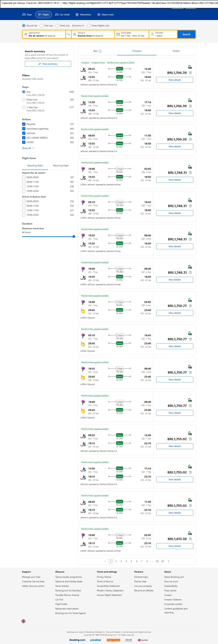
Task: Enable Direct flights only checkbox
Action: coord(89,26)
